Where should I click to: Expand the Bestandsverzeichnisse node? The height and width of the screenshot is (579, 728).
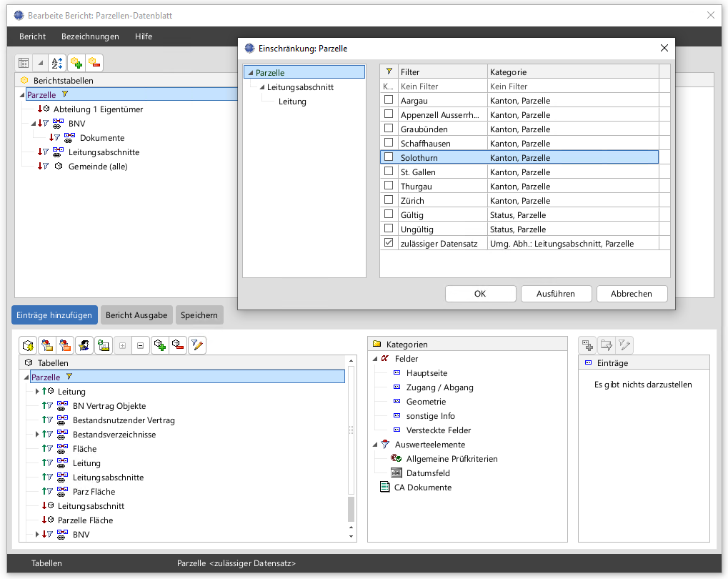pyautogui.click(x=37, y=434)
